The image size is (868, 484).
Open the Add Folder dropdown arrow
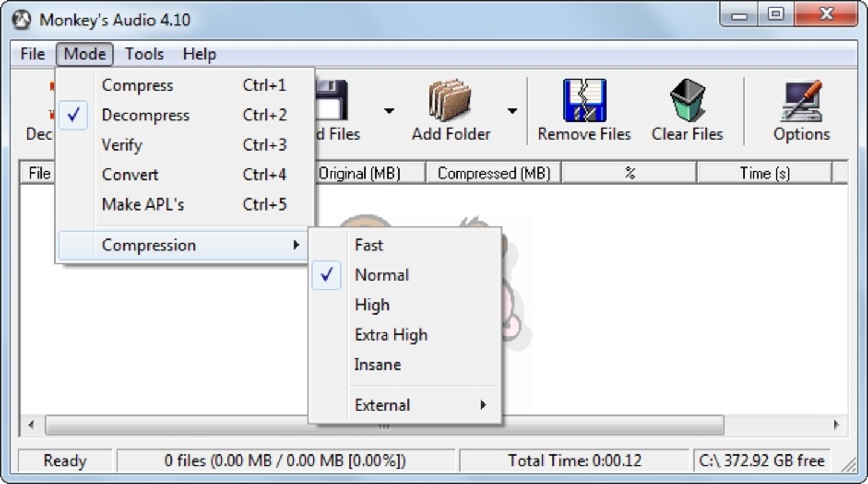(x=512, y=111)
